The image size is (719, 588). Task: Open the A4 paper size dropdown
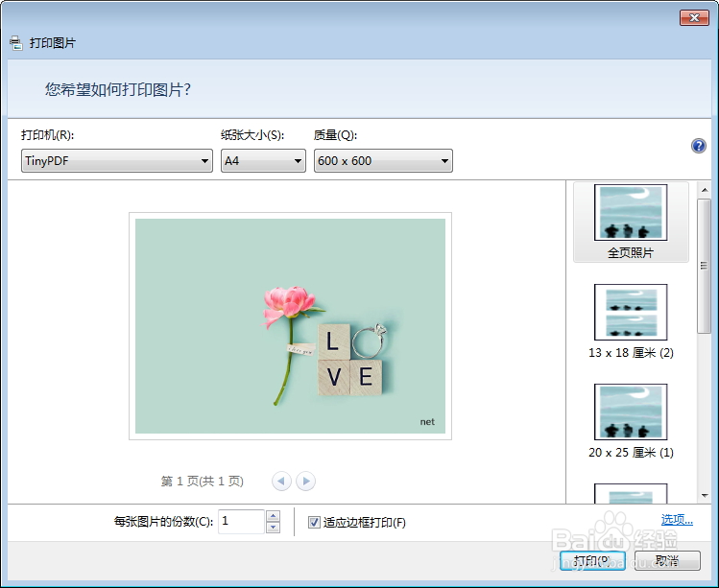[x=263, y=161]
